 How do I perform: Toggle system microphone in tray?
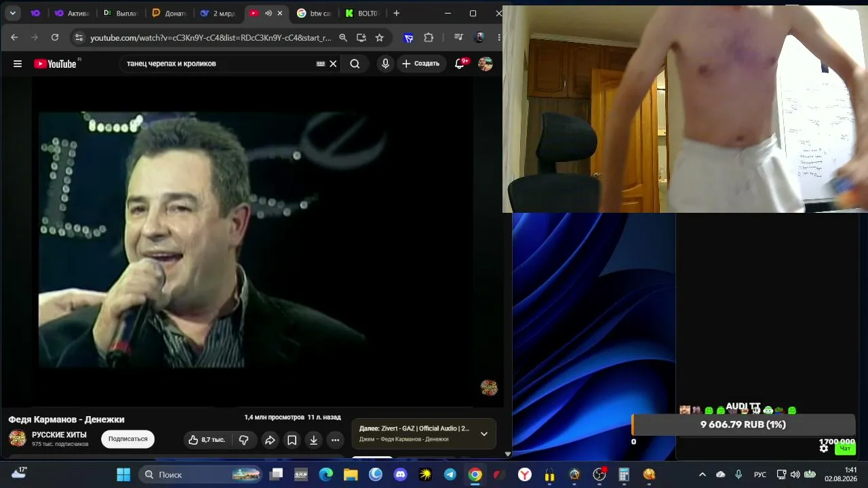[738, 474]
